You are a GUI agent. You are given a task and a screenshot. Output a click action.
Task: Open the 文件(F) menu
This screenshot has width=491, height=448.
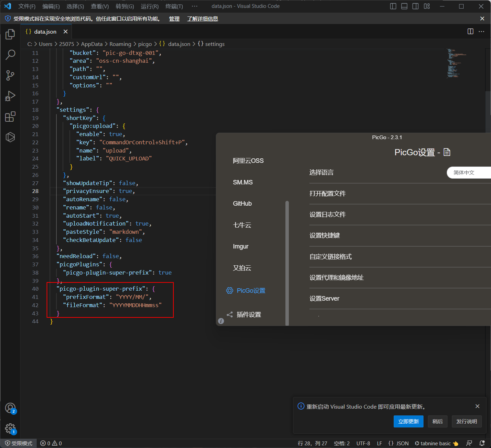27,6
